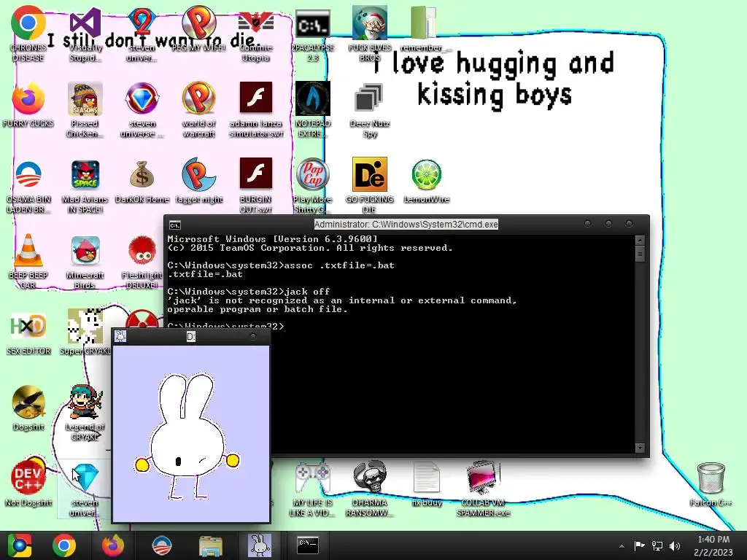Open the bunny icon in D: window title bar
Viewport: 747px width, 560px height.
pyautogui.click(x=120, y=336)
